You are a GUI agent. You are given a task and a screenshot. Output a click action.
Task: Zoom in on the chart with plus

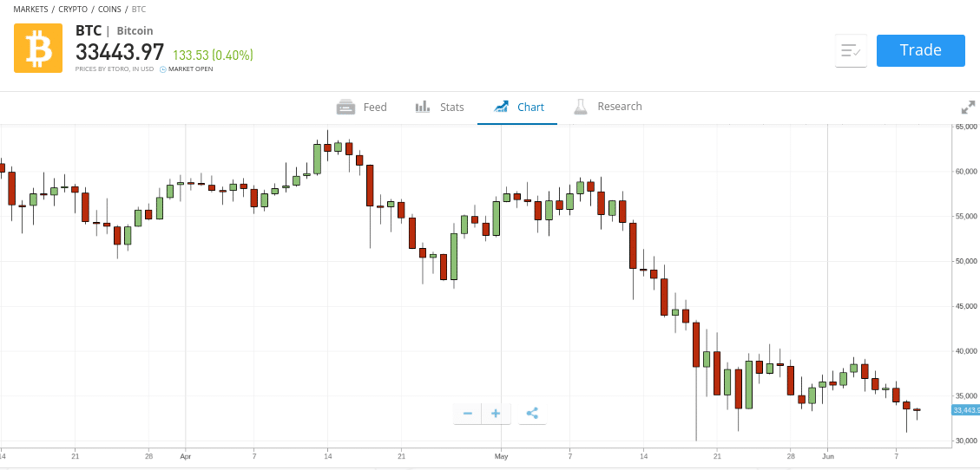(x=496, y=414)
